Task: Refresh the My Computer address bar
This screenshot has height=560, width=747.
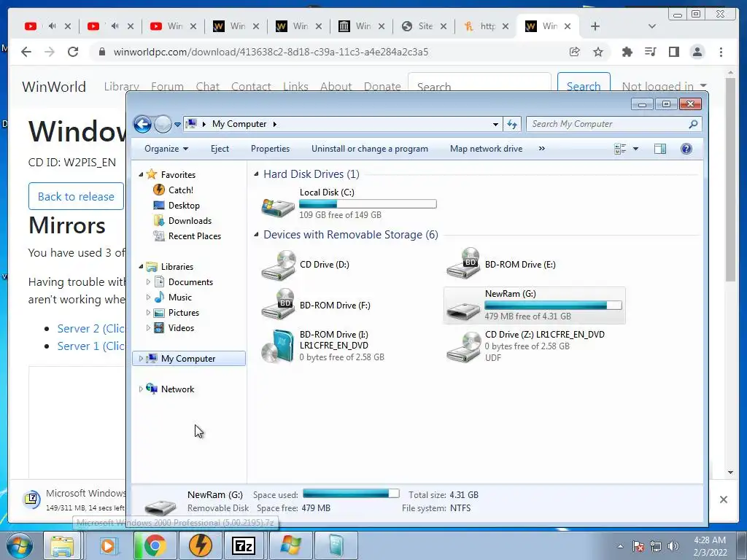Action: click(512, 124)
